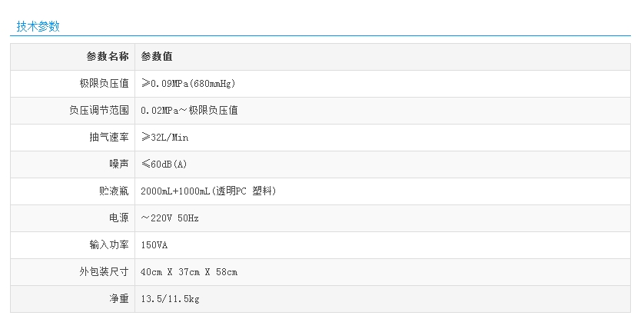Click the 0.02MPa～极限负压值 value
The height and width of the screenshot is (319, 644).
(190, 110)
